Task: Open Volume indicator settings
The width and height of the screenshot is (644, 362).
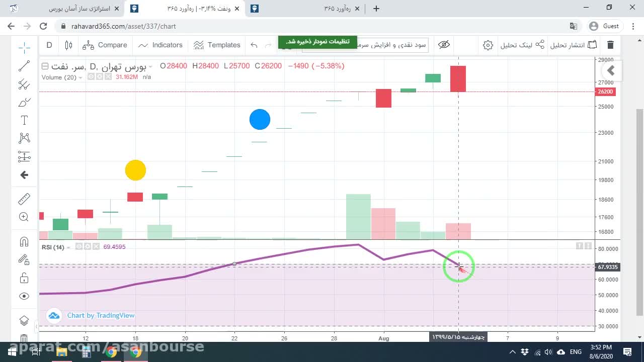Action: tap(99, 77)
